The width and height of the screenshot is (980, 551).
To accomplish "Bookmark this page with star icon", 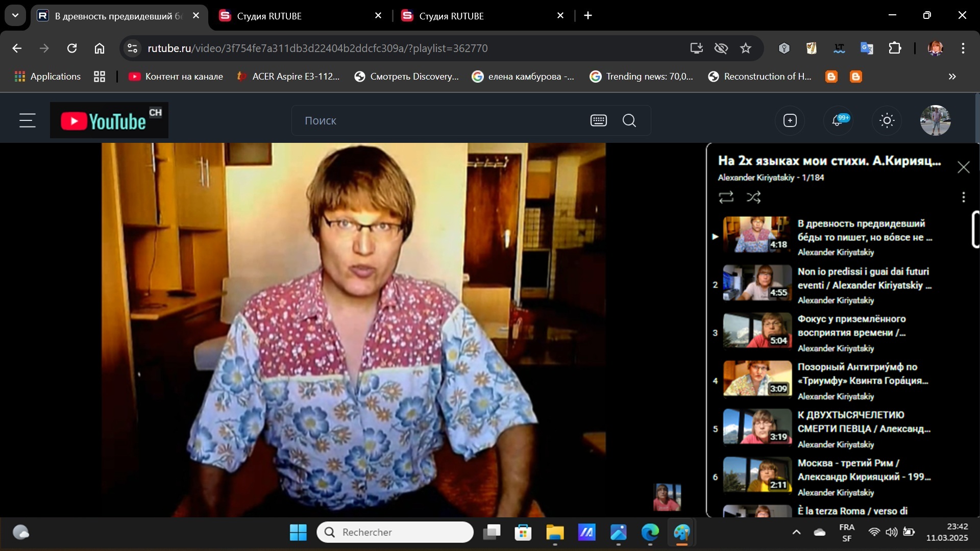I will pos(746,48).
